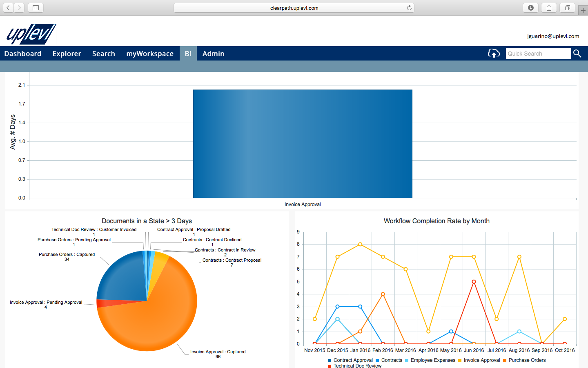Open the Admin menu item
The height and width of the screenshot is (368, 588).
click(213, 54)
